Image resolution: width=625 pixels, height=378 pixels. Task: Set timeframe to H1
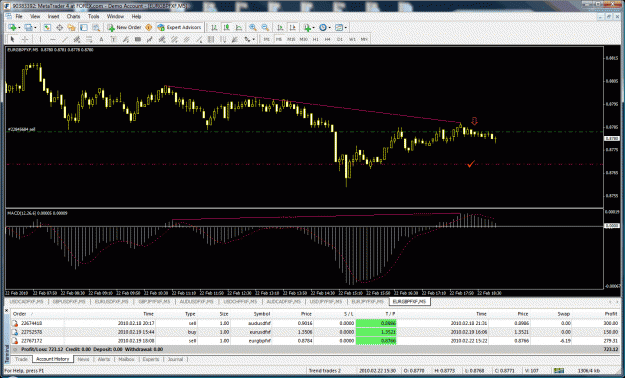(x=316, y=39)
